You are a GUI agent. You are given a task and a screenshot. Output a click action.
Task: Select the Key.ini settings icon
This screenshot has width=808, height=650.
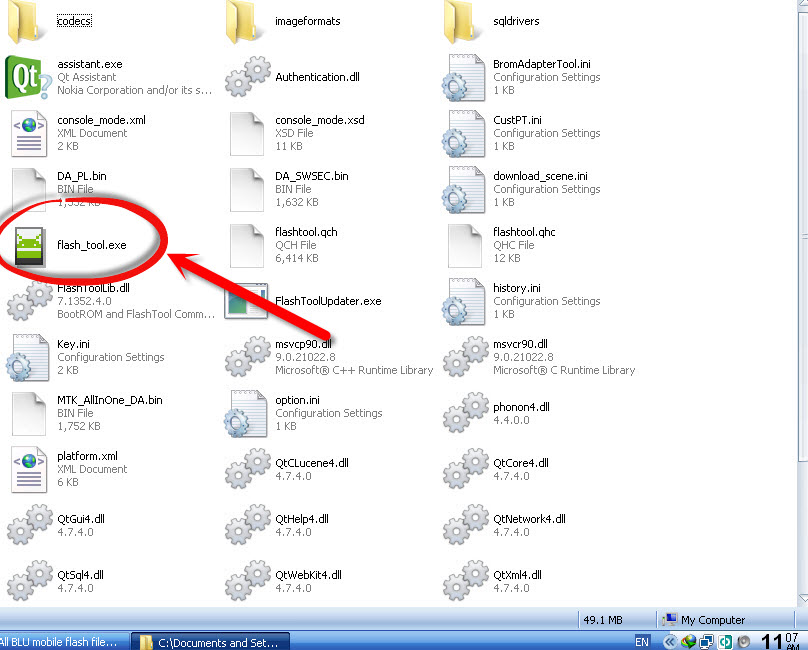[x=28, y=358]
